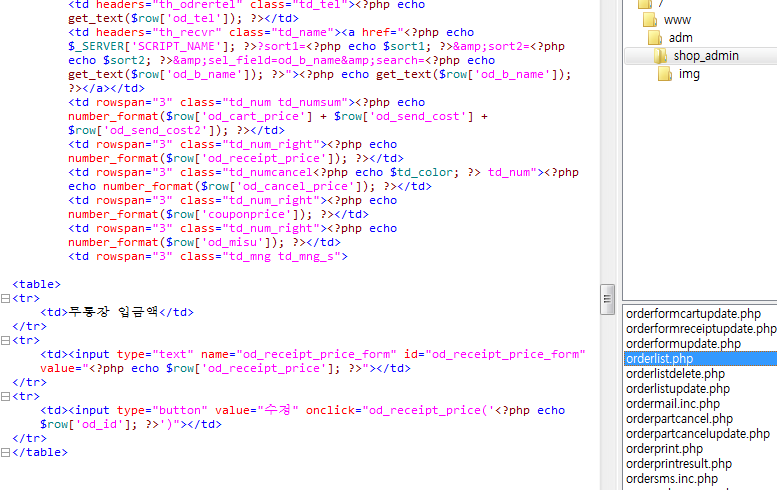This screenshot has height=490, width=777.
Task: Click the fold marker beside </table>
Action: tap(6, 453)
